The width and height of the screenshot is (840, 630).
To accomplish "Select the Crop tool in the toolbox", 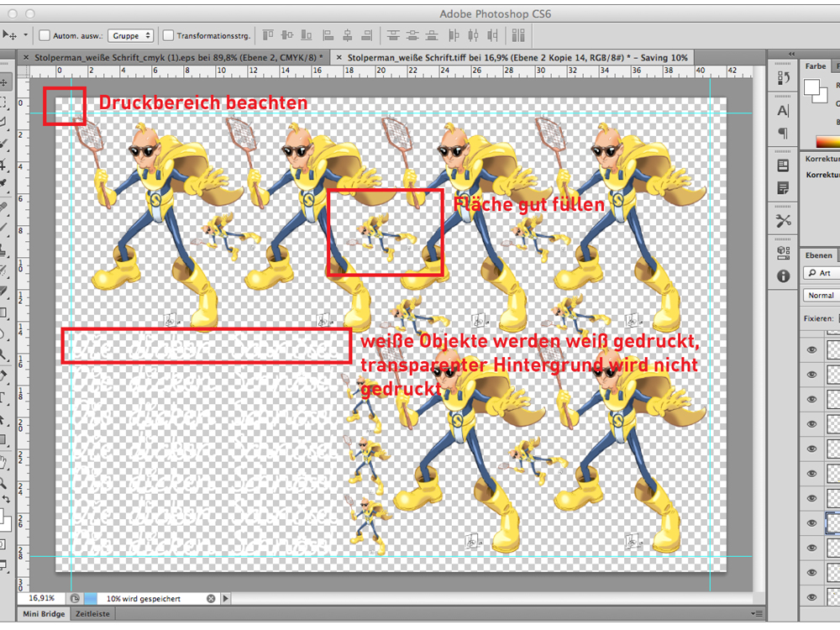I will 3,164.
